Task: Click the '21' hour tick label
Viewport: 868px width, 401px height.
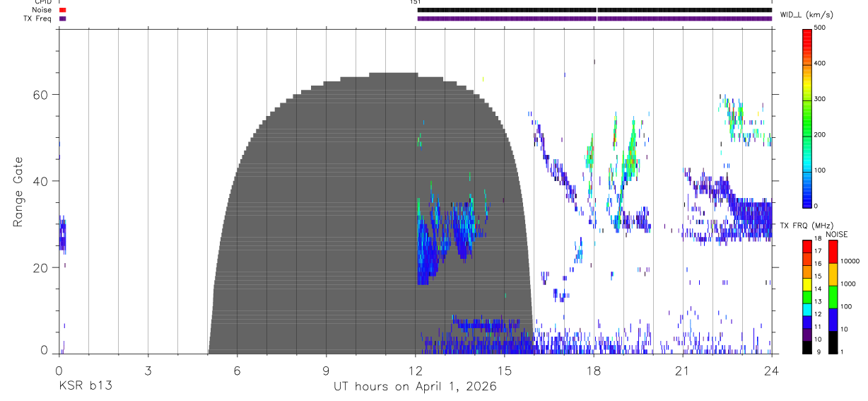Action: pyautogui.click(x=683, y=370)
